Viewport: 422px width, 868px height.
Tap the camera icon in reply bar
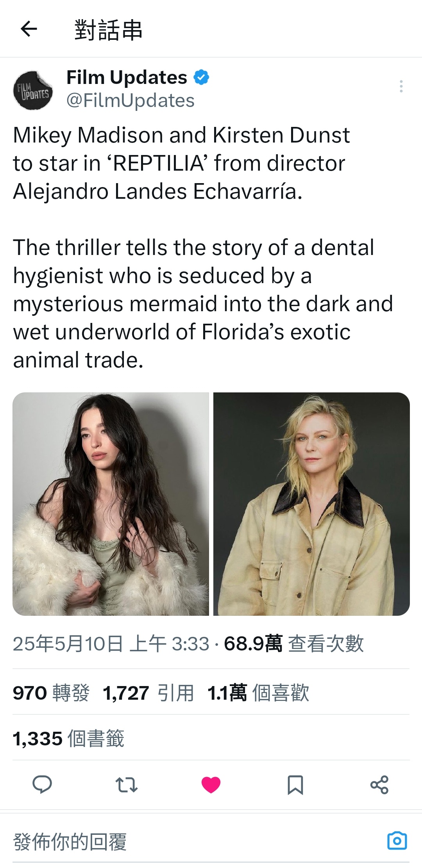[x=397, y=840]
